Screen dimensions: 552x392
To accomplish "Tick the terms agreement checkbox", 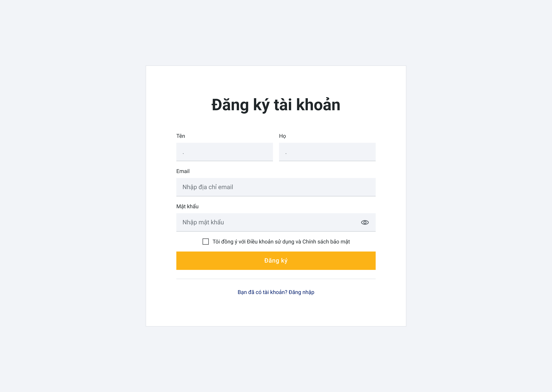I will 206,242.
